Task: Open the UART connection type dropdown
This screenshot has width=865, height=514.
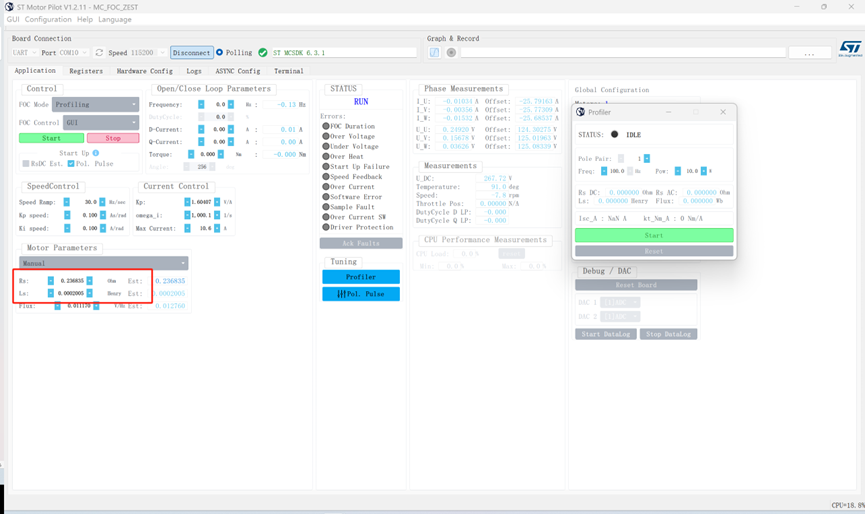Action: pyautogui.click(x=24, y=52)
